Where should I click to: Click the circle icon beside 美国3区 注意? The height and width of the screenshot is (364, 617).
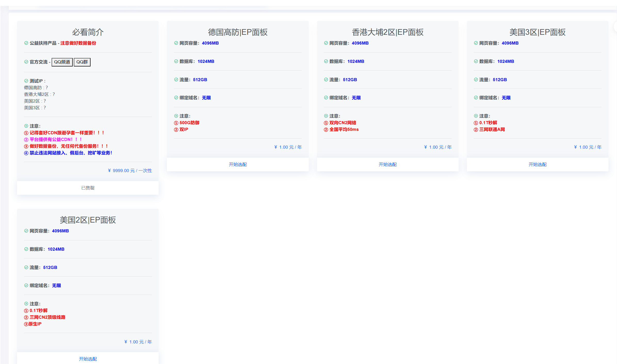click(476, 116)
